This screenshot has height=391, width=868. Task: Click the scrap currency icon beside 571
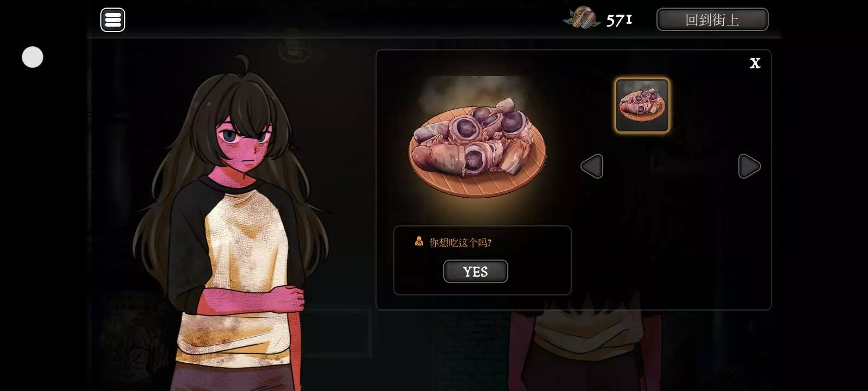[581, 18]
